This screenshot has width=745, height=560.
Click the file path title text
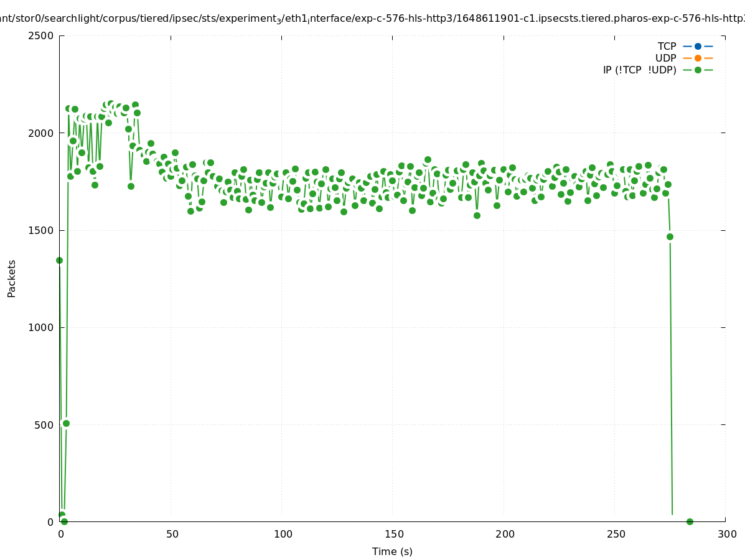[x=372, y=19]
